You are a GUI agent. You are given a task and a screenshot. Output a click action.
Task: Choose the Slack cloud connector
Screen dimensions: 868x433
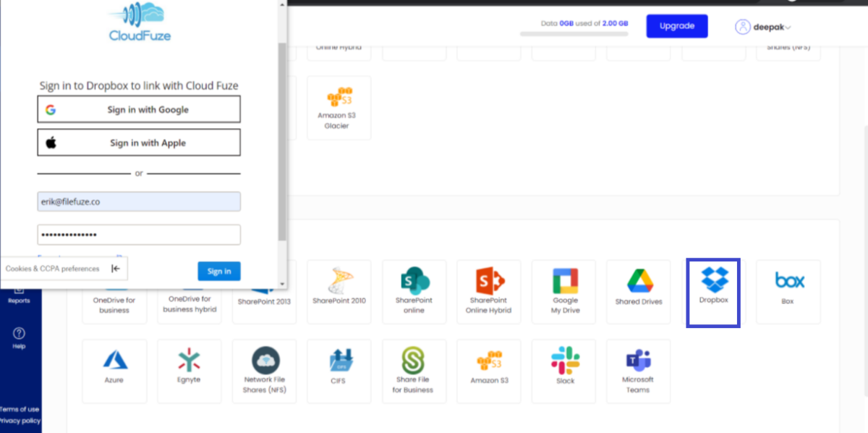563,371
